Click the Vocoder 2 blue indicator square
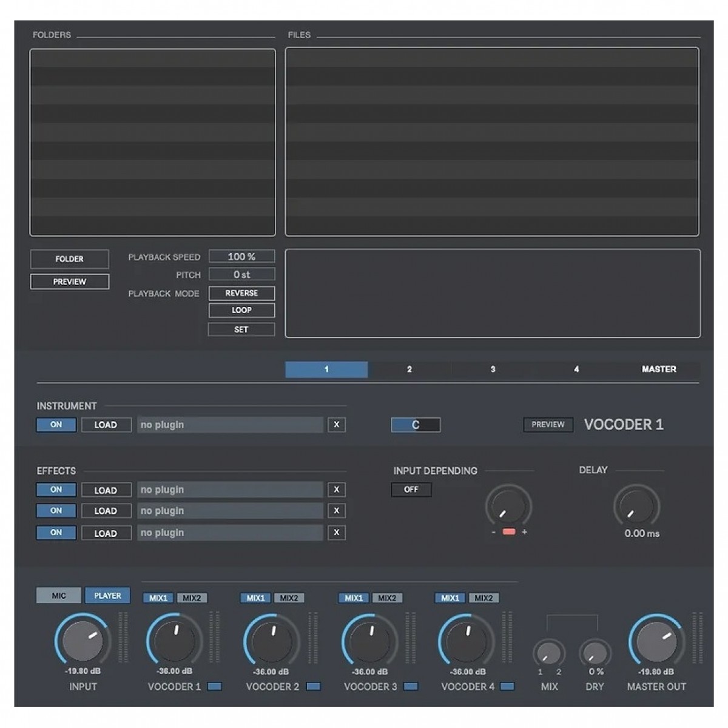This screenshot has height=728, width=728. 313,687
